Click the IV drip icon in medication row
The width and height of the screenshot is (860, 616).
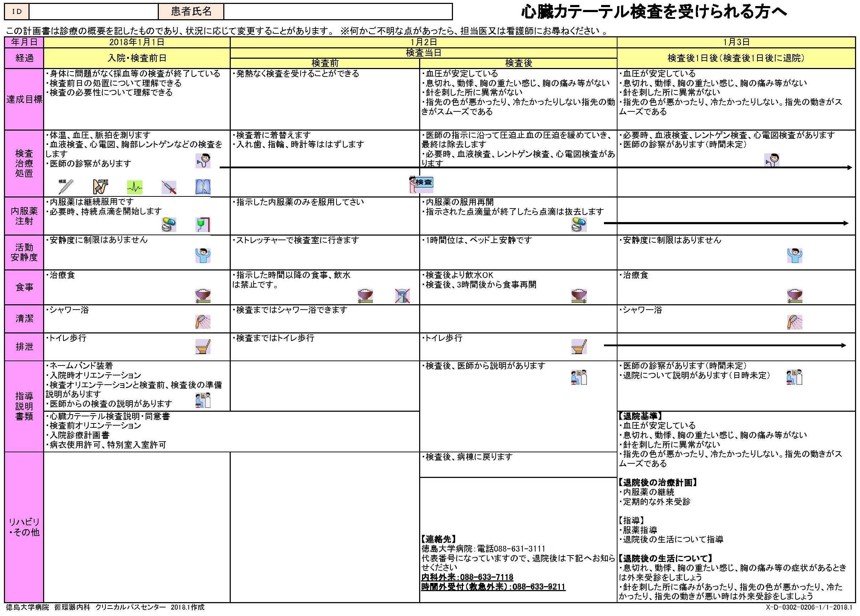(203, 224)
